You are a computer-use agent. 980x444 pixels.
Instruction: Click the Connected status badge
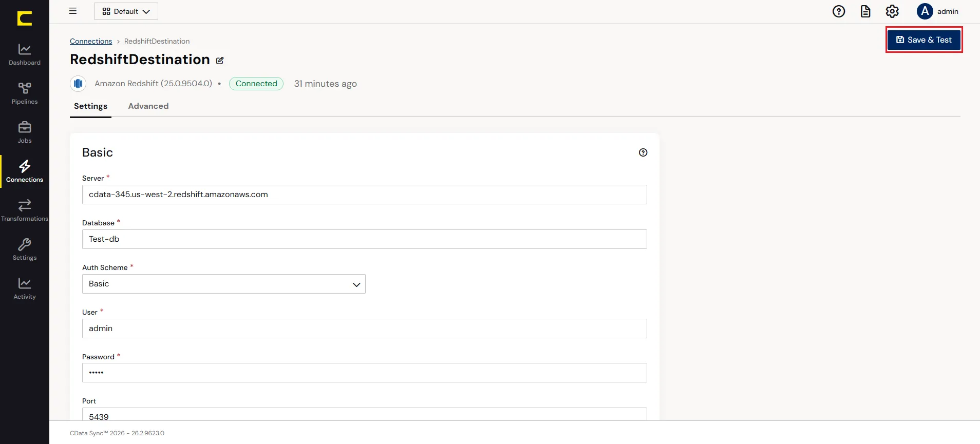(256, 84)
